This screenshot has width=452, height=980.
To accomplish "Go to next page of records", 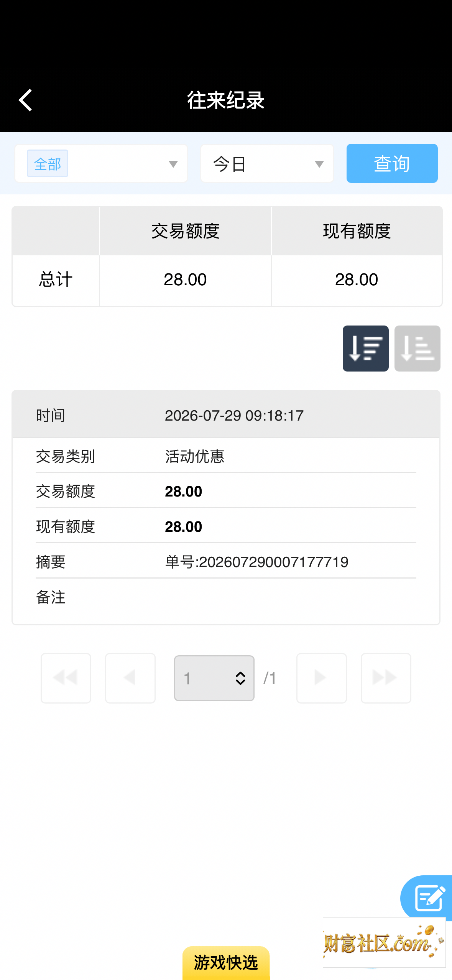I will point(321,678).
